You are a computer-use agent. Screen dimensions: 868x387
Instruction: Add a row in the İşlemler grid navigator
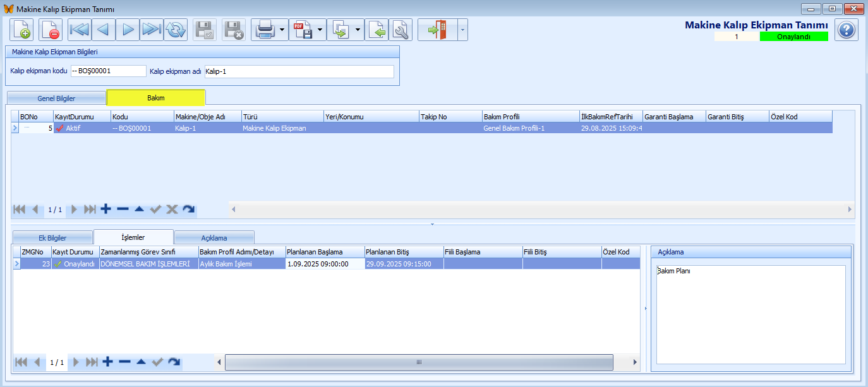coord(107,362)
